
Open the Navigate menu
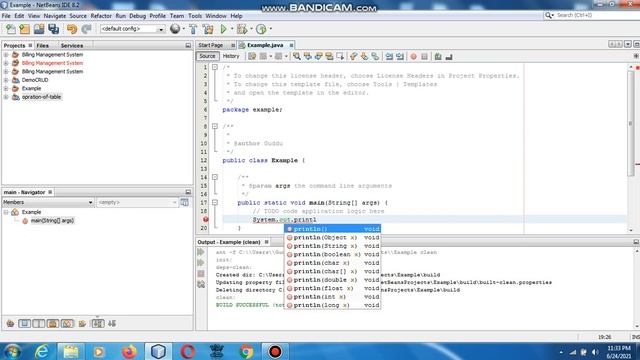tap(55, 16)
